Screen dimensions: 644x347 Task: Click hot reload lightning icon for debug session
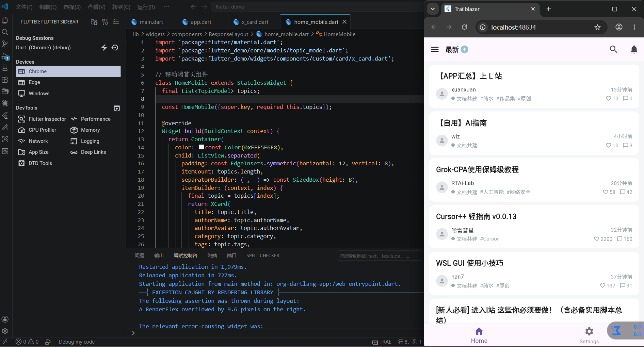tap(104, 48)
